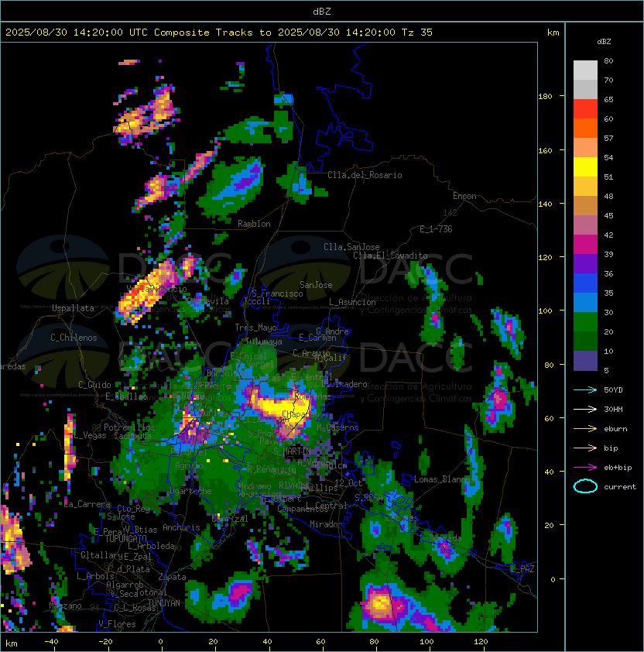Click the Potrerillos place label
Screen dimensions: 644x652
[129, 427]
